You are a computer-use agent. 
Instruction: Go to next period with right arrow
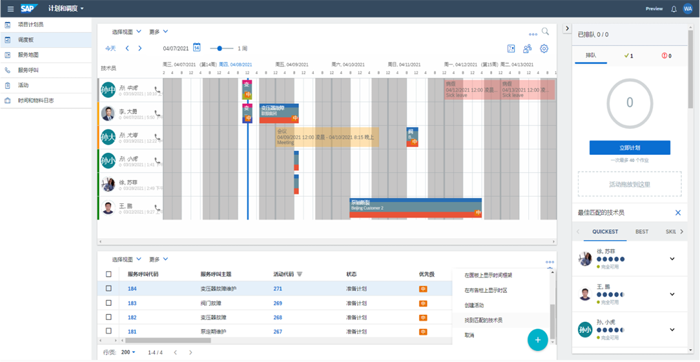coord(140,48)
